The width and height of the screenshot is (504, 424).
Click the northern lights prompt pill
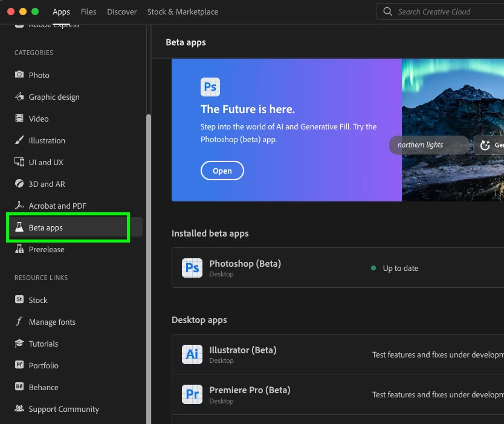pyautogui.click(x=429, y=145)
